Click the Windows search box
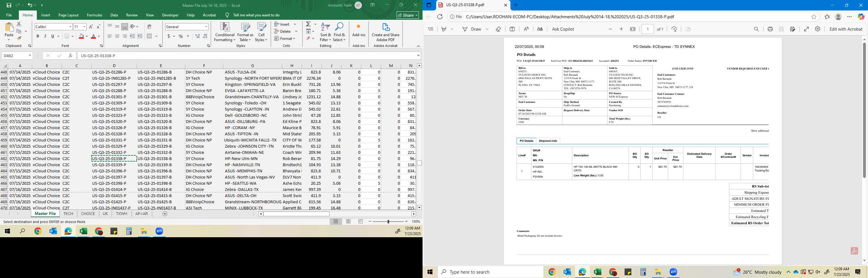Screen dimensions: 868x278 coord(491,272)
